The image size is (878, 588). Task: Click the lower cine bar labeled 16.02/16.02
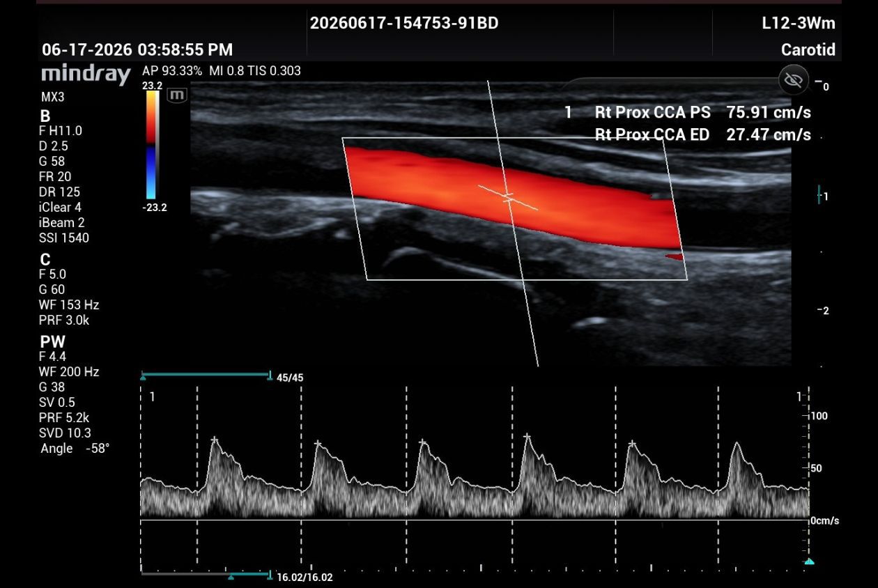pos(206,575)
